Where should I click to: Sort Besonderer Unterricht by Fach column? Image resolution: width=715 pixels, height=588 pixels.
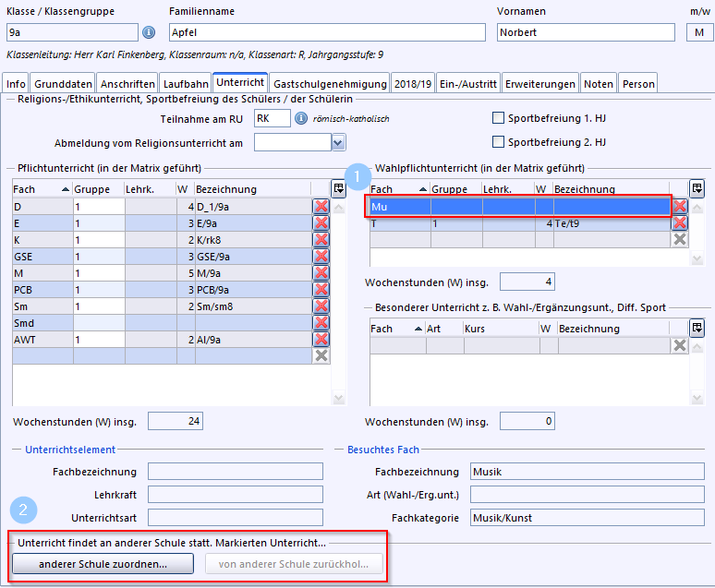click(397, 329)
